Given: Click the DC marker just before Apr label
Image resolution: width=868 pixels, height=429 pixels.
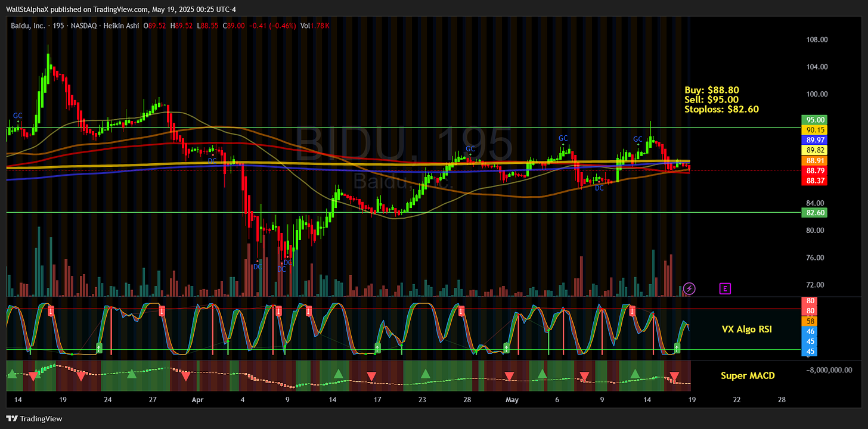Looking at the screenshot, I should pos(212,161).
